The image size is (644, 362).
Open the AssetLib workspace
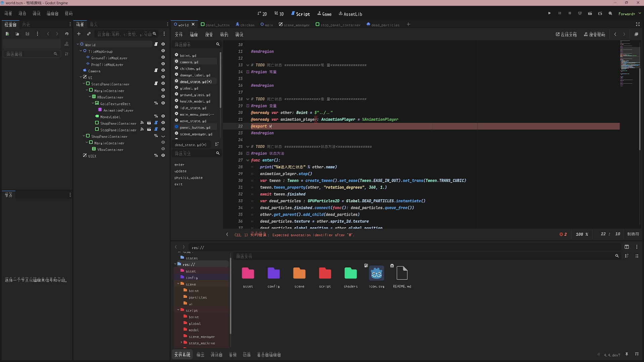(x=350, y=14)
